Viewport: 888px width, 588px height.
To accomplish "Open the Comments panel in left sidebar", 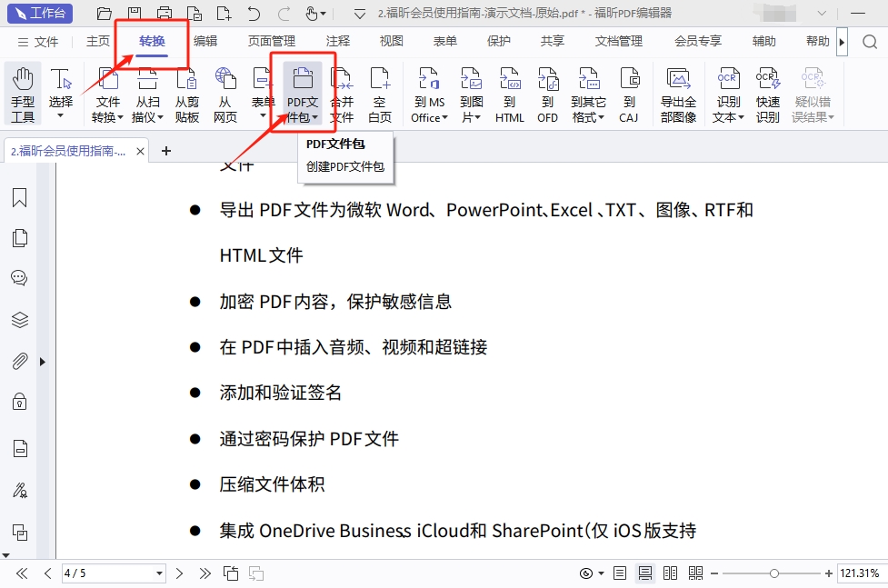I will click(x=19, y=278).
